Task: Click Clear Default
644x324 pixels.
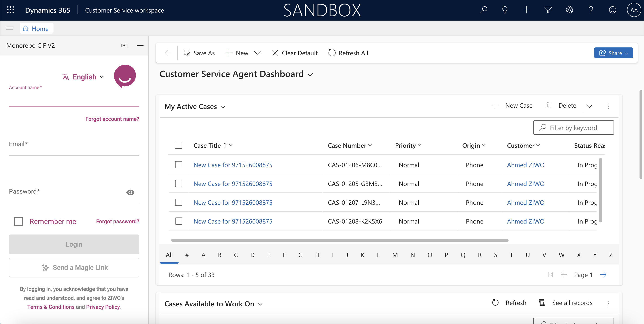Action: (295, 53)
